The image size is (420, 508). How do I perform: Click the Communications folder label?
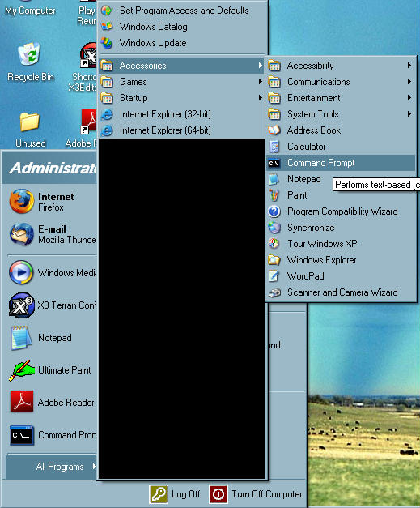(318, 82)
